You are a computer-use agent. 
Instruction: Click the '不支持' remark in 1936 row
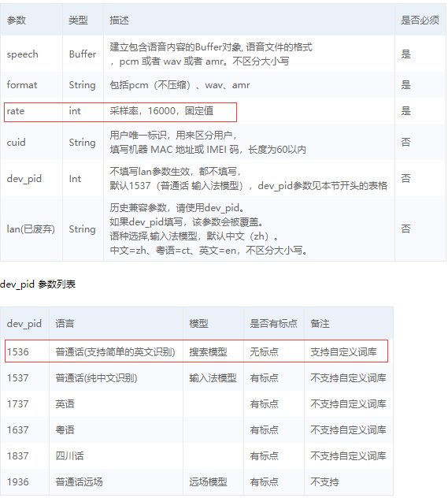click(324, 482)
